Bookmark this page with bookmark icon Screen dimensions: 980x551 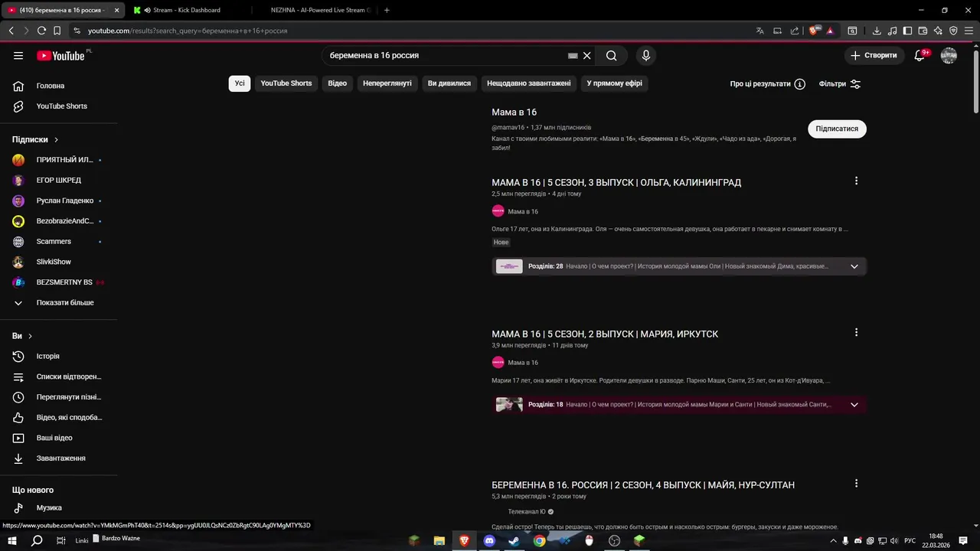[x=57, y=31]
